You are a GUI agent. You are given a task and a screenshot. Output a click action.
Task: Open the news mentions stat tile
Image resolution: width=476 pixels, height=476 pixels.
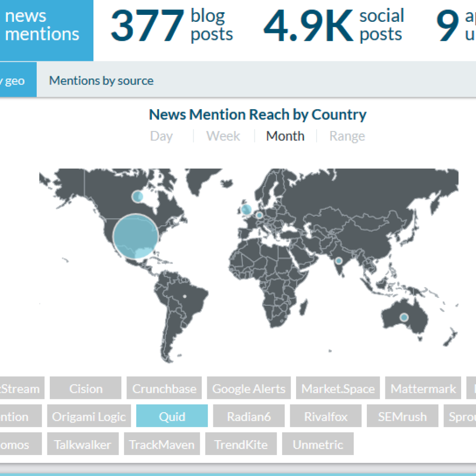46,30
